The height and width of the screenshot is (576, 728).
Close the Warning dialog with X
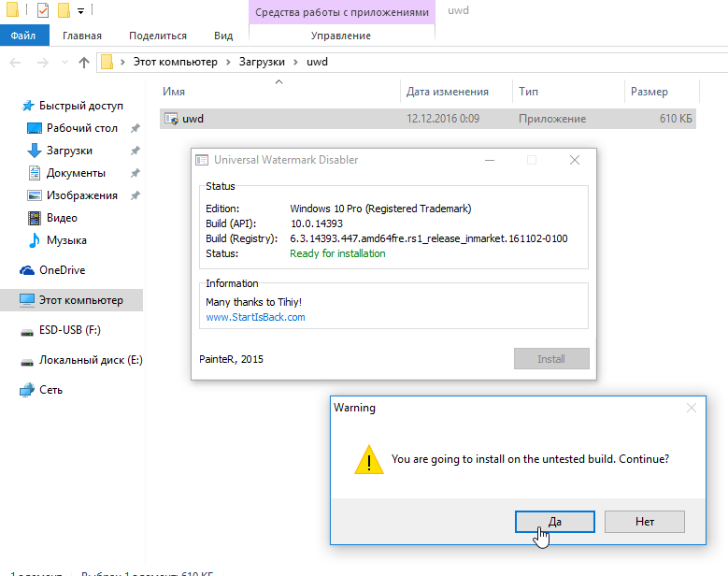tap(692, 408)
